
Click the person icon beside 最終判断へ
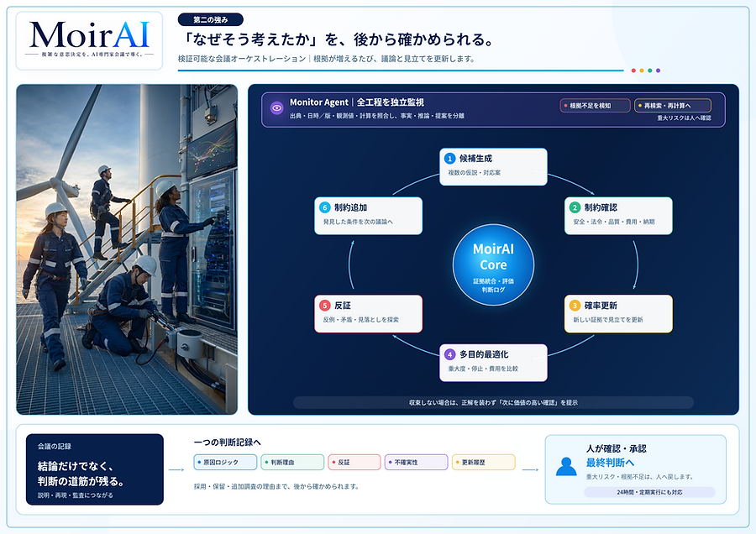pos(566,466)
